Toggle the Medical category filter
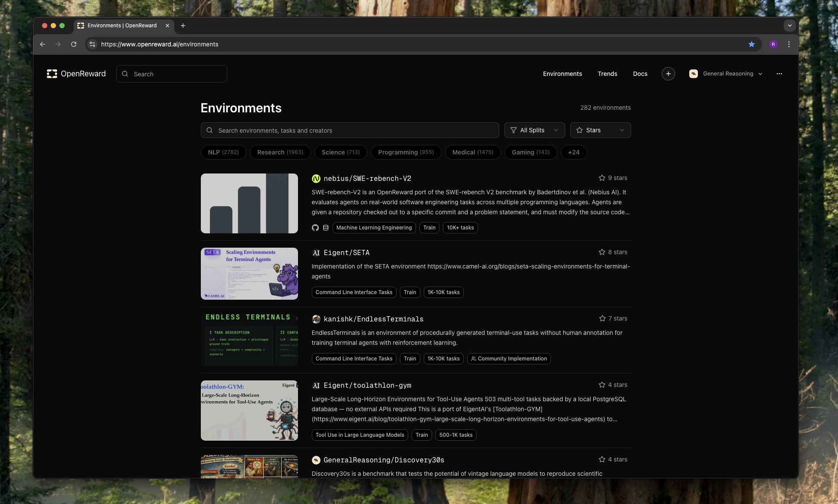This screenshot has height=504, width=838. coord(473,152)
